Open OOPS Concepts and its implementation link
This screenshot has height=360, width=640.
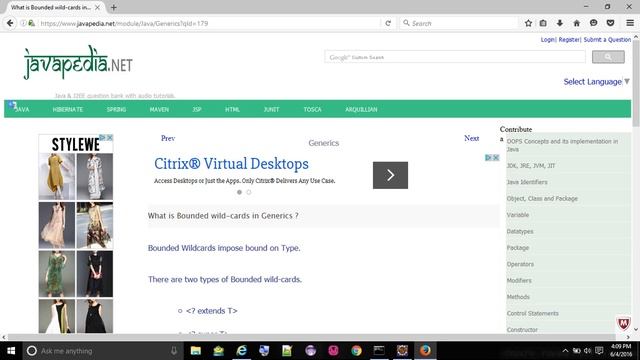[562, 145]
